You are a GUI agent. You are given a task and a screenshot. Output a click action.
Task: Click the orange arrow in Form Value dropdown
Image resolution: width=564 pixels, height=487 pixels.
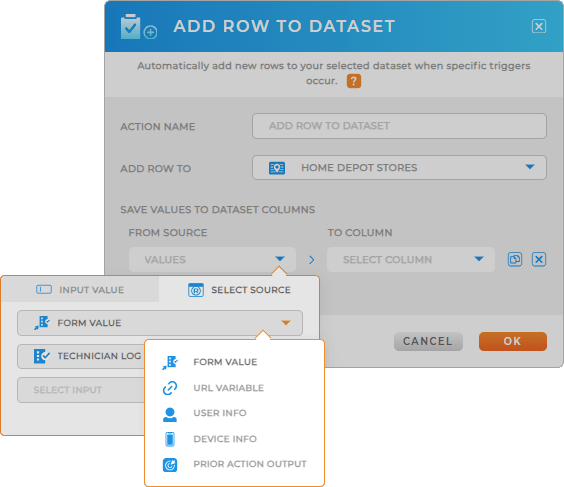[x=286, y=323]
